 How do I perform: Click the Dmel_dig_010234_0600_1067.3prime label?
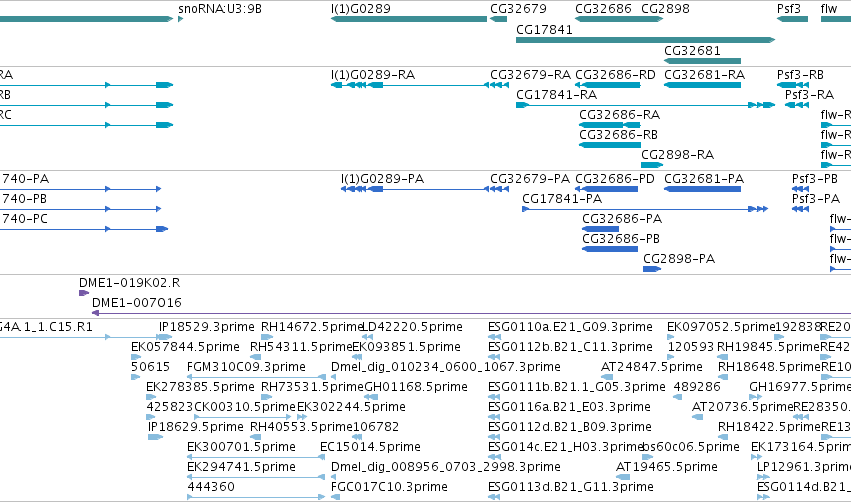pyautogui.click(x=446, y=367)
